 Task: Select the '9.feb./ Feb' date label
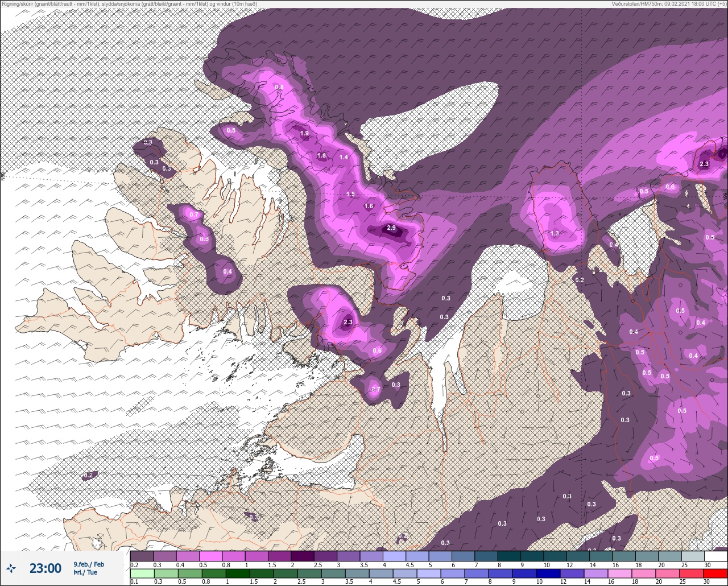click(x=89, y=564)
